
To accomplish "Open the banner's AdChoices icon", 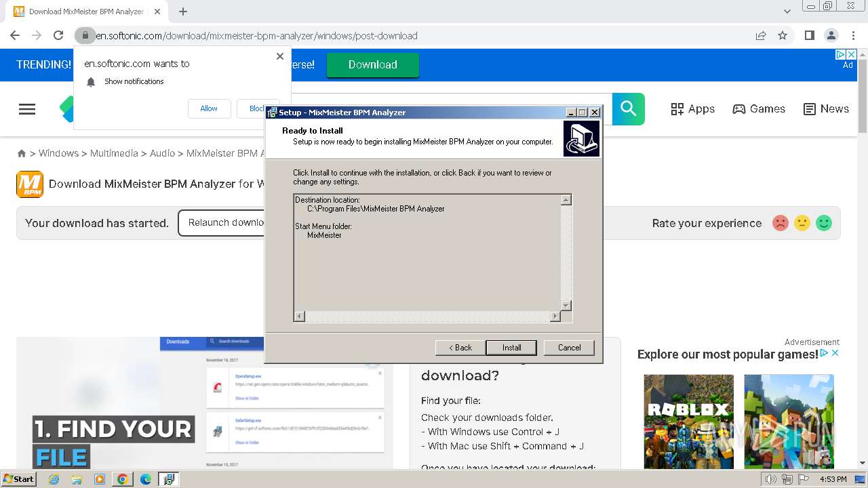I will (x=841, y=54).
